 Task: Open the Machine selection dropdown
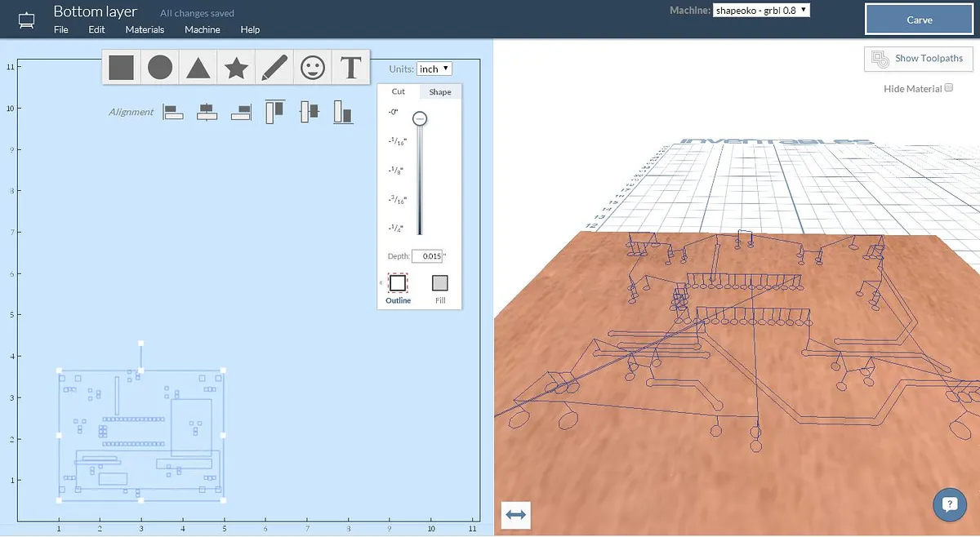761,11
